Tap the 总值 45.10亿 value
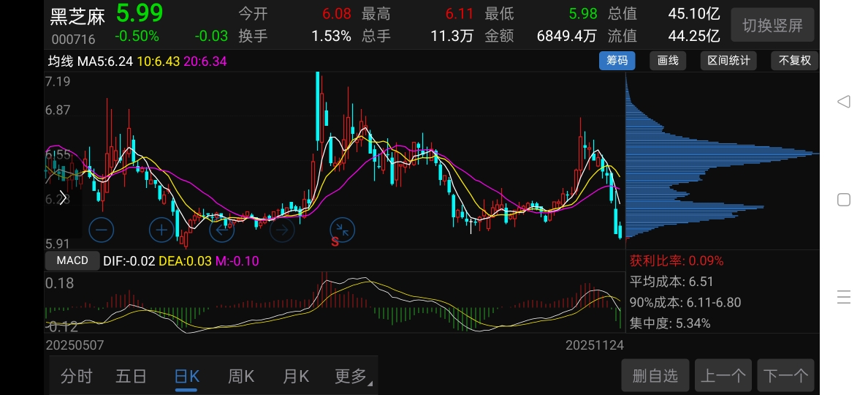 pyautogui.click(x=694, y=13)
